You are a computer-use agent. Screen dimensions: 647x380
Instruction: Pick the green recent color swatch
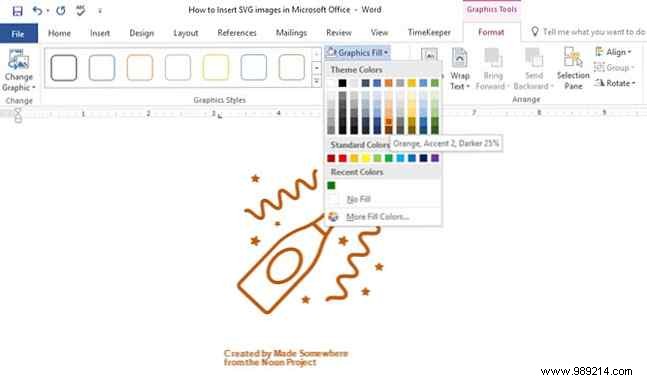(331, 185)
